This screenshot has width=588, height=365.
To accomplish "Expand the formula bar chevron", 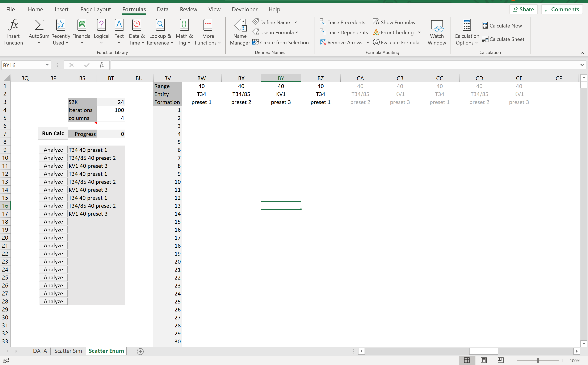I will (x=582, y=65).
